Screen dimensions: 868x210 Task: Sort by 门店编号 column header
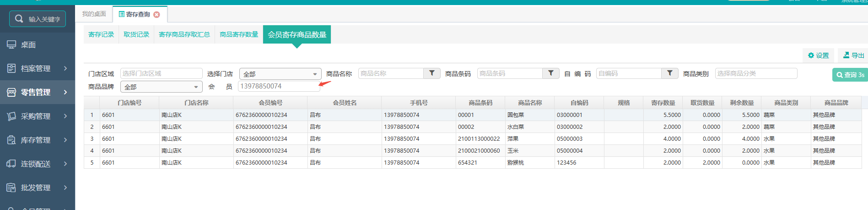pos(129,103)
